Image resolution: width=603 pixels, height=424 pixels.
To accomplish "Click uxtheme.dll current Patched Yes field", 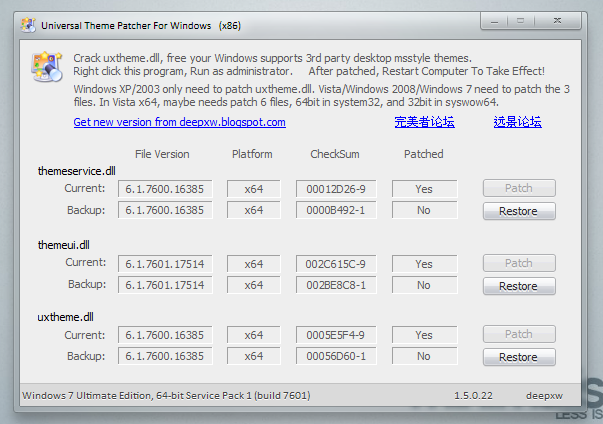I will click(425, 335).
